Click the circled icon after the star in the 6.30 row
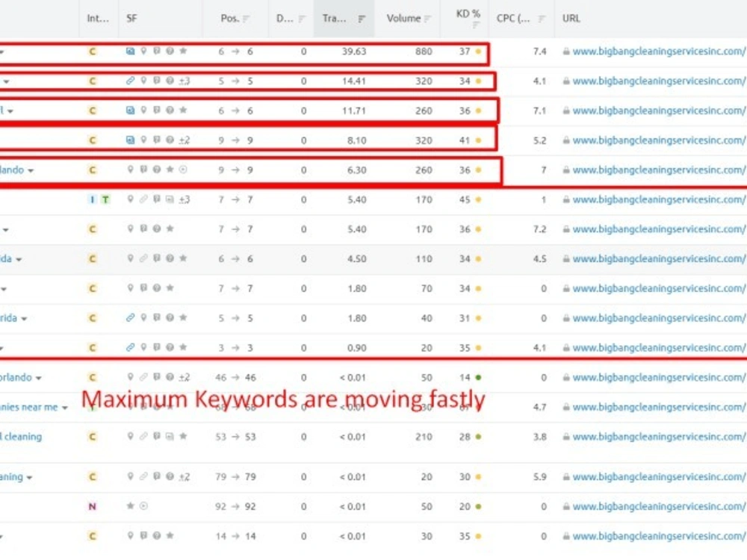The width and height of the screenshot is (747, 560). 183,169
